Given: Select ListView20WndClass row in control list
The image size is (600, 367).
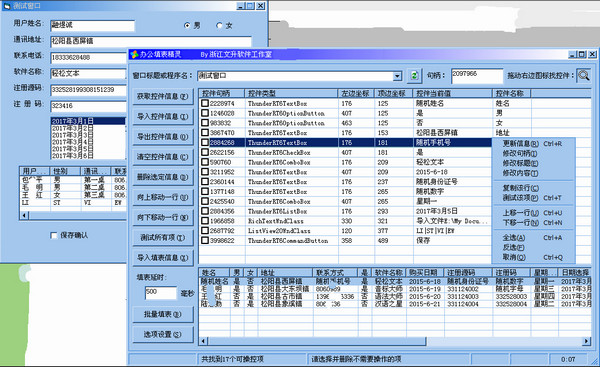Looking at the screenshot, I should coord(344,231).
